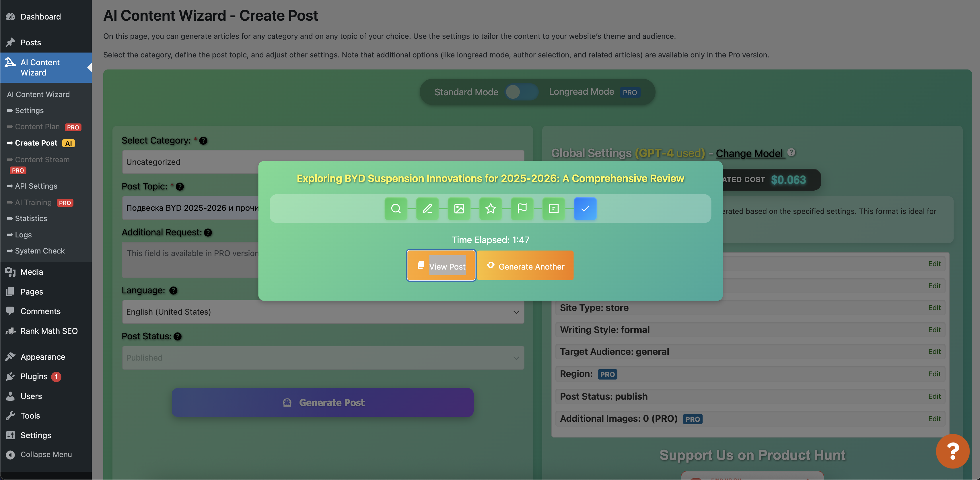Click the Rank Math SEO chart icon
980x480 pixels.
10,331
